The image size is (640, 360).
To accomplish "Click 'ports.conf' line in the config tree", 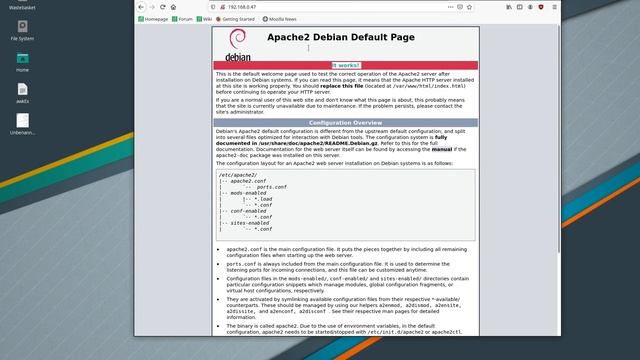I will click(x=271, y=187).
